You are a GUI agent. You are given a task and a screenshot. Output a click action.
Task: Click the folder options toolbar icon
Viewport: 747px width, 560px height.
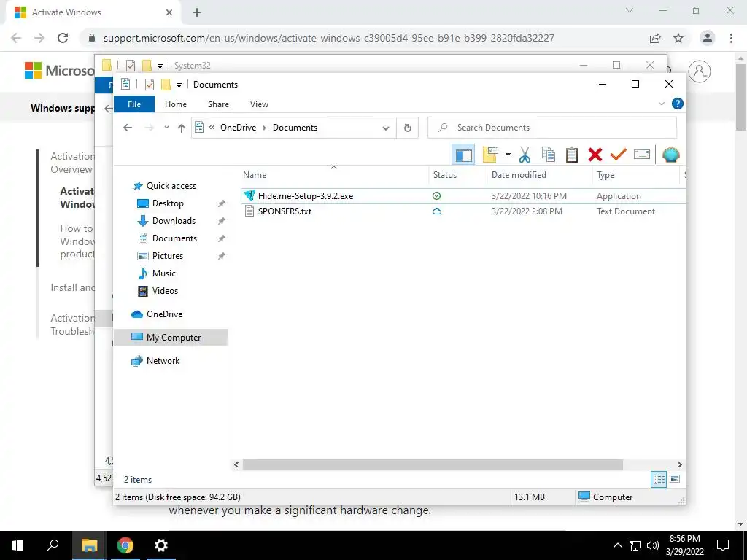click(x=490, y=155)
